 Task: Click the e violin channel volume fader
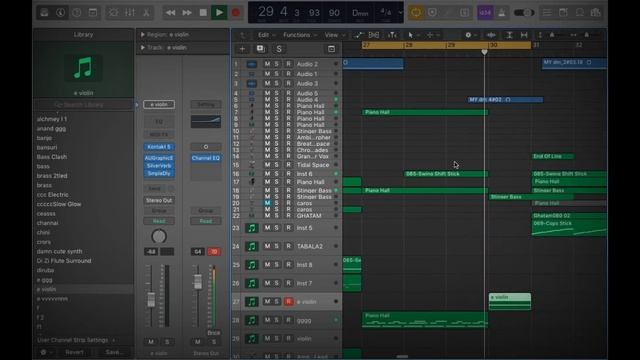[151, 299]
